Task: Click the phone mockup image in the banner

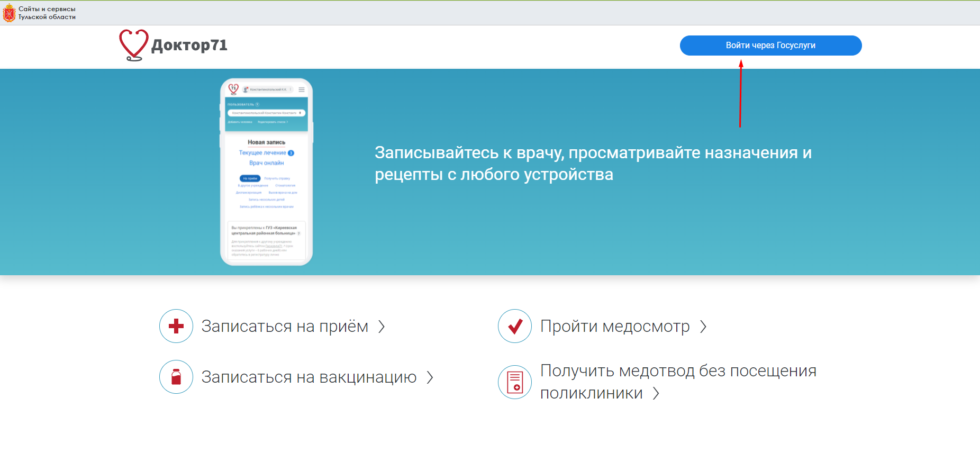Action: 266,172
